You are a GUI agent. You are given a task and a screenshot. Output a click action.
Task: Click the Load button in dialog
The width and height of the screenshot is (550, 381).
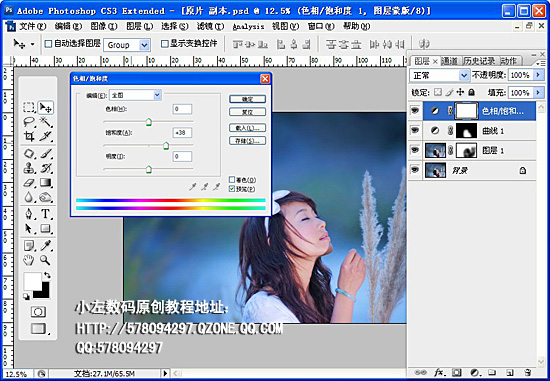click(247, 128)
